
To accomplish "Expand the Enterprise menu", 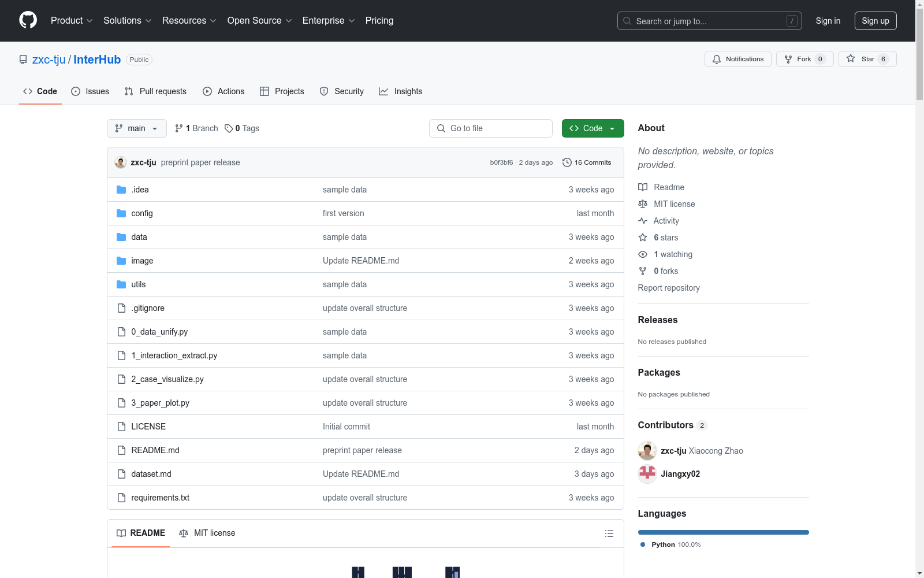I will click(329, 20).
